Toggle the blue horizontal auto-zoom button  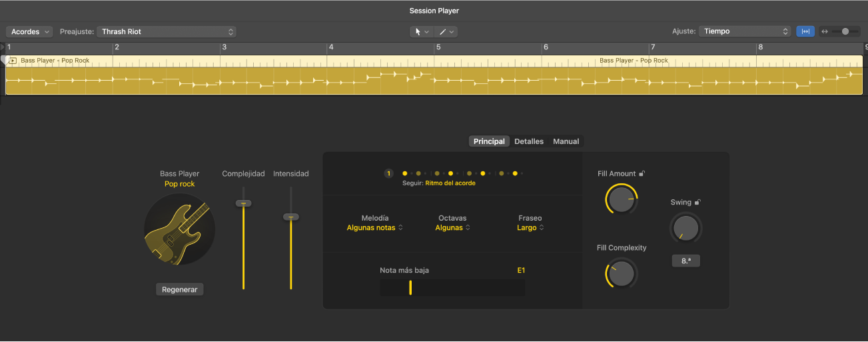(805, 31)
